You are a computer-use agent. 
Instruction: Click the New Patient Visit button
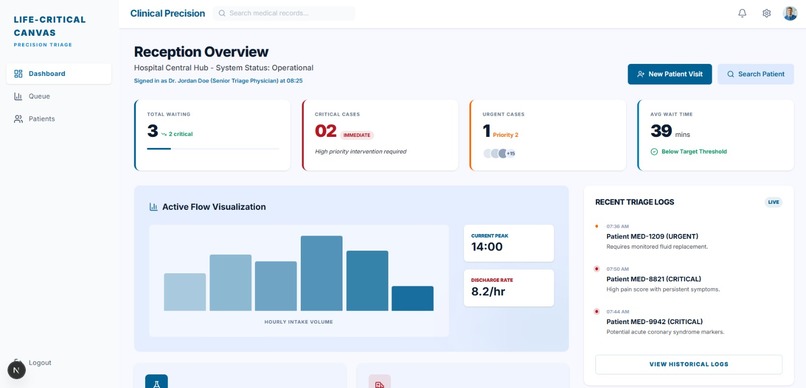point(669,74)
